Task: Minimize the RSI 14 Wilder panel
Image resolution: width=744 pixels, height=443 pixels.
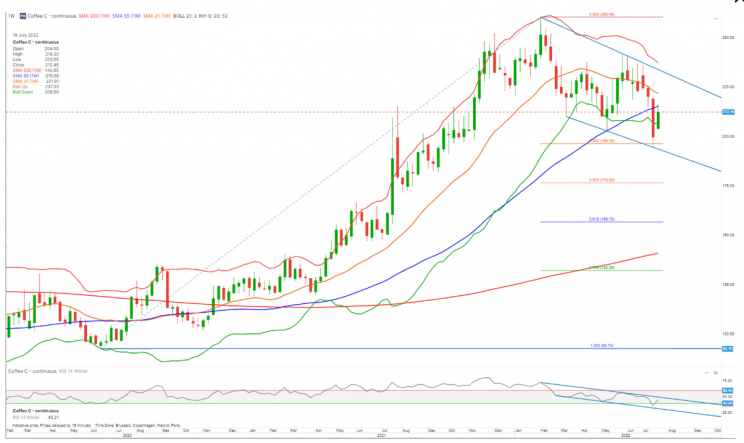Action: (707, 373)
